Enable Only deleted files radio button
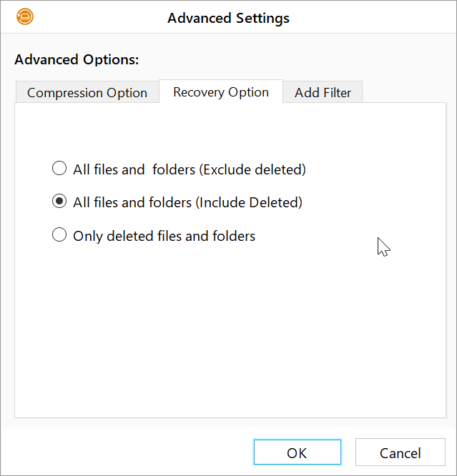Image resolution: width=457 pixels, height=476 pixels. coord(59,235)
